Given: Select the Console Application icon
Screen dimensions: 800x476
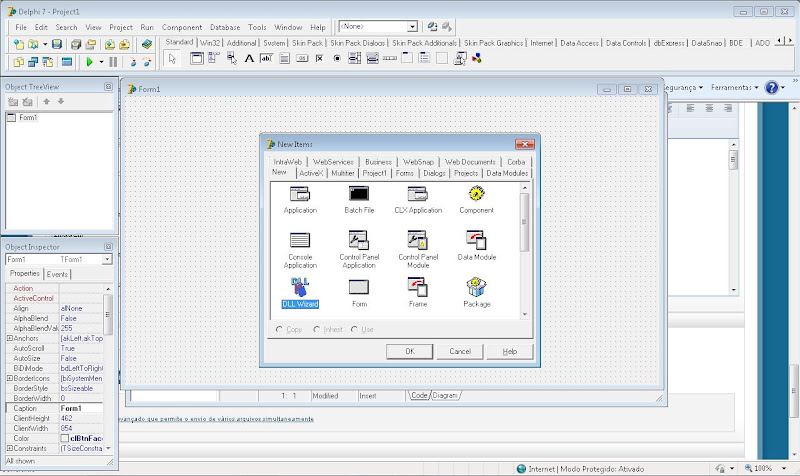Looking at the screenshot, I should coord(300,240).
